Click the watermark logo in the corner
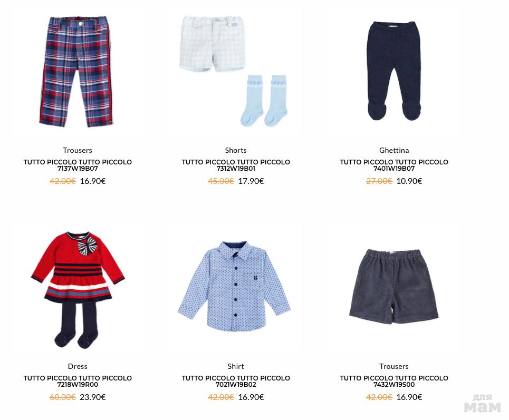Image resolution: width=509 pixels, height=420 pixels. [483, 404]
